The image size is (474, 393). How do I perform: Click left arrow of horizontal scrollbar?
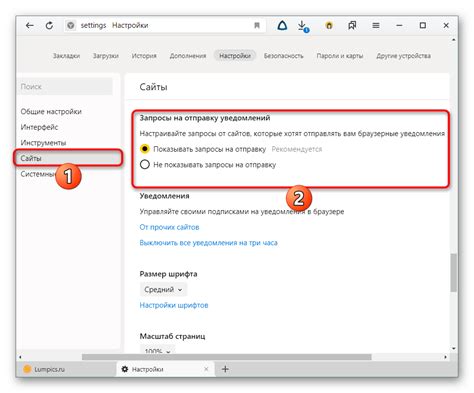20,357
